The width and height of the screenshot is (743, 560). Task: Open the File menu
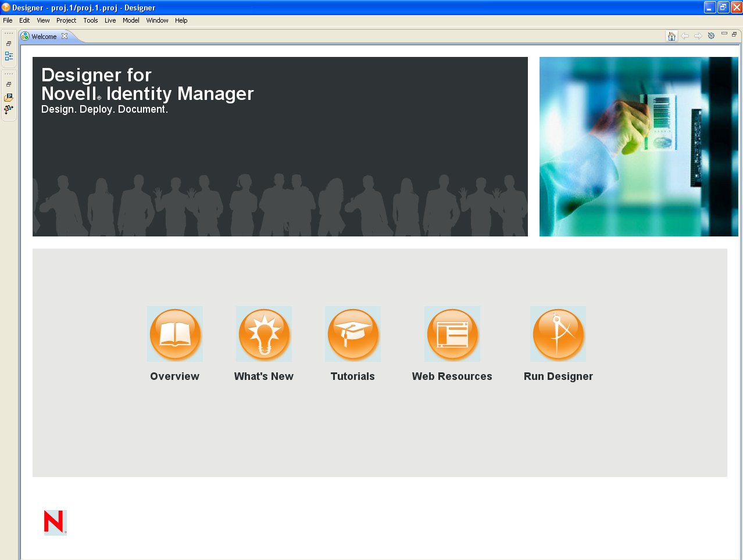[8, 20]
